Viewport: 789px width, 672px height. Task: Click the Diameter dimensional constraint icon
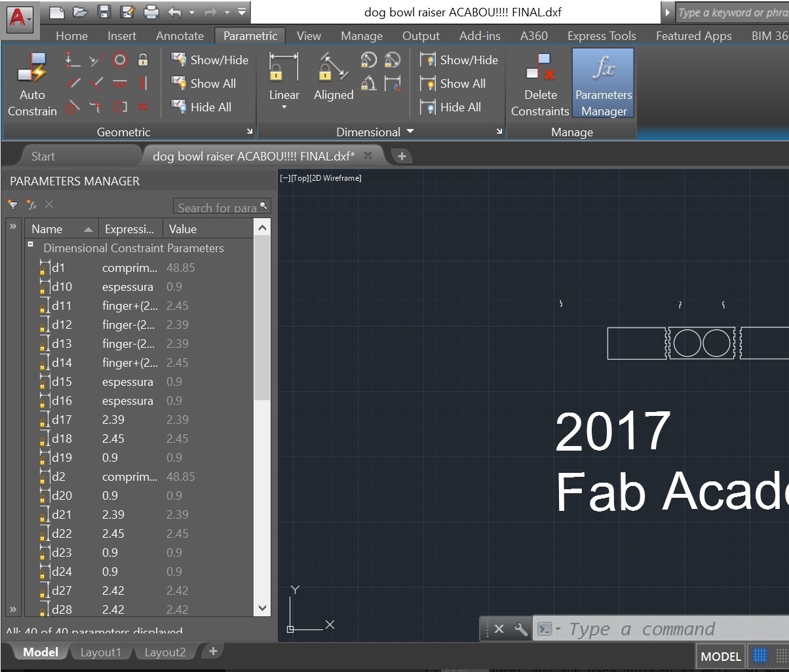392,61
